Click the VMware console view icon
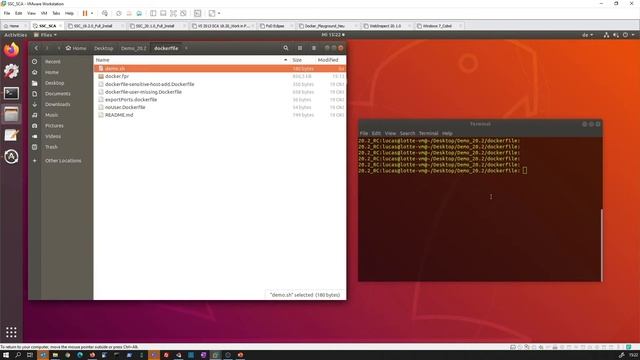Screen dimensions: 640x360 198,13
